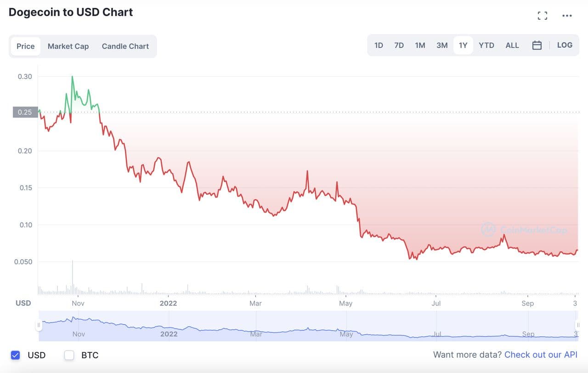Select the 7D time range

click(399, 45)
